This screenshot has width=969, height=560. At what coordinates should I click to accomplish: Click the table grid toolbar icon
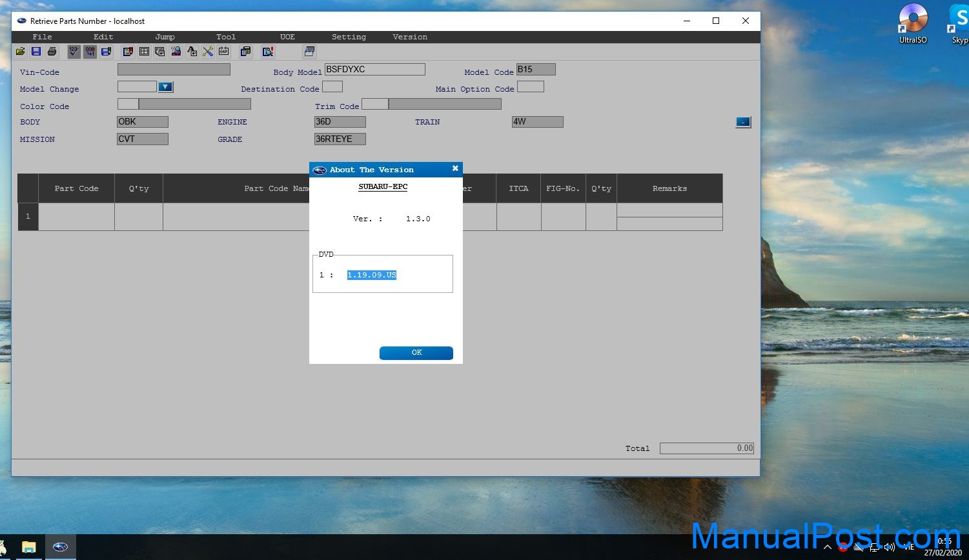coord(144,52)
